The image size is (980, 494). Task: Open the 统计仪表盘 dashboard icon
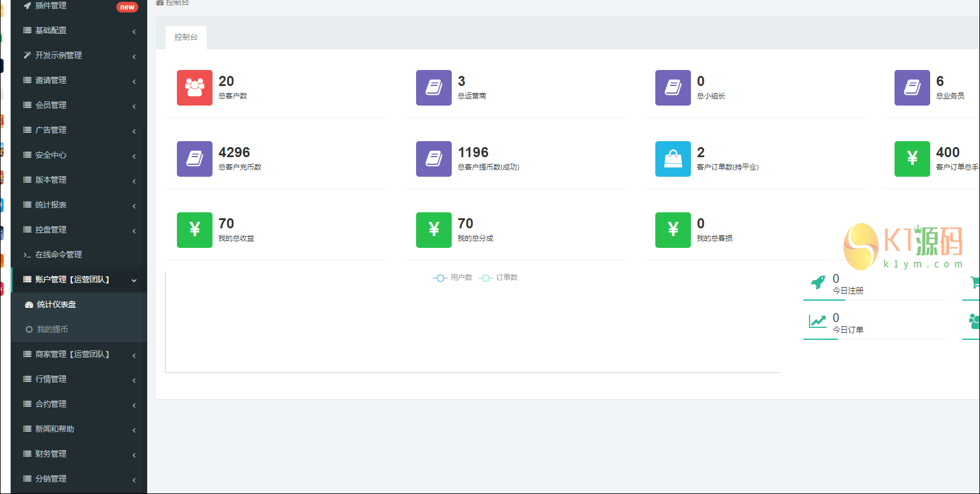click(29, 305)
